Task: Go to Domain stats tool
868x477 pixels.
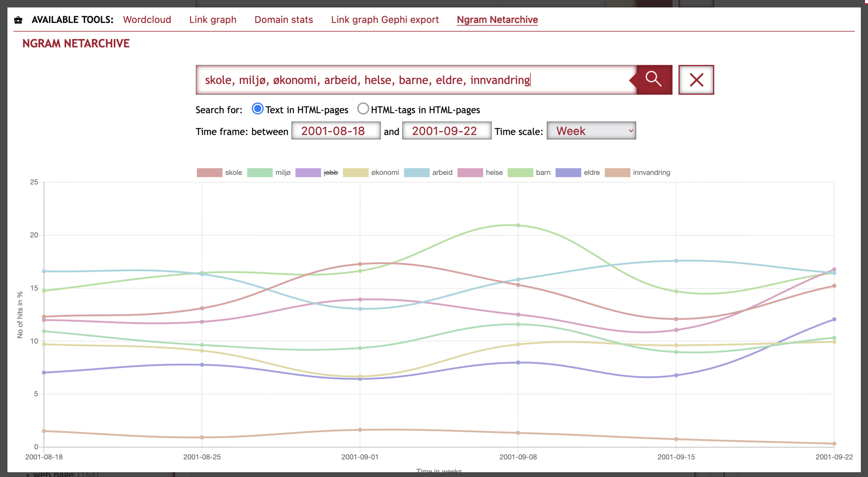Action: click(283, 20)
